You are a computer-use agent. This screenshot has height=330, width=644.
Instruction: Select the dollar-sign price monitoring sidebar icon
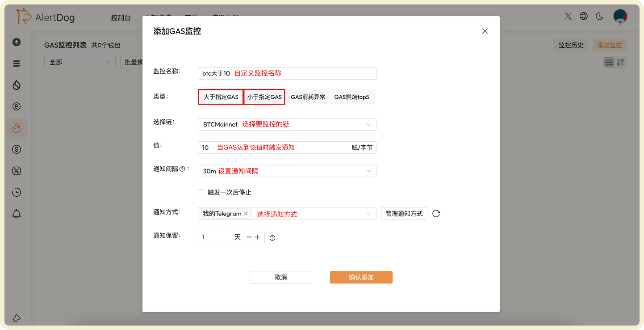(x=17, y=149)
